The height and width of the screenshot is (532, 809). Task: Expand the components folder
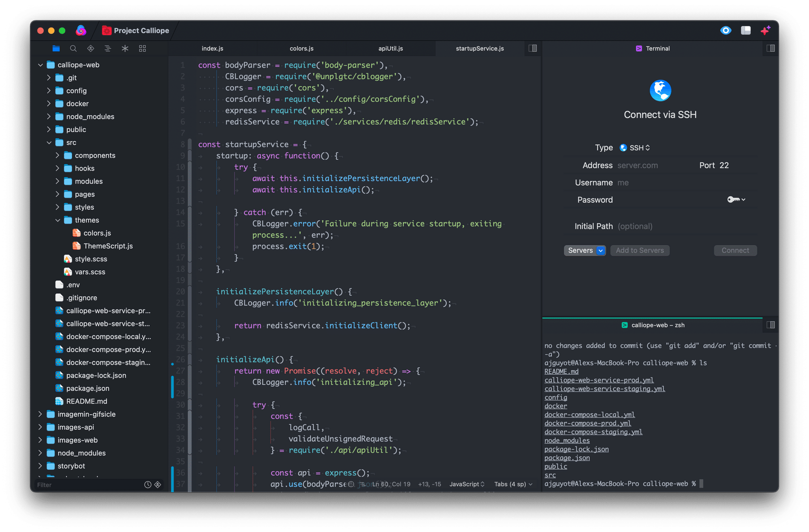pyautogui.click(x=58, y=155)
